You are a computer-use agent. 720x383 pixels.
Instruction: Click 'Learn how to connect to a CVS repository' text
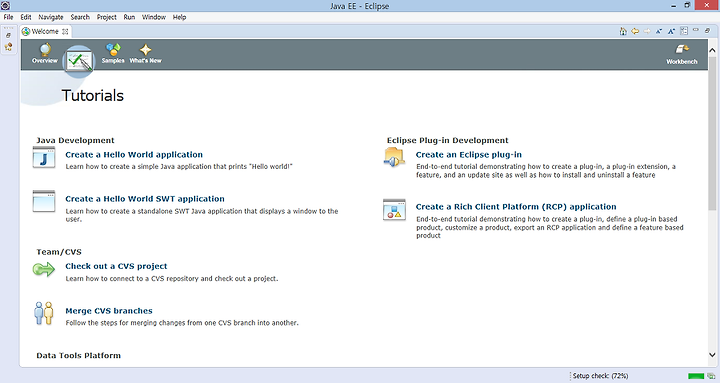pos(172,279)
